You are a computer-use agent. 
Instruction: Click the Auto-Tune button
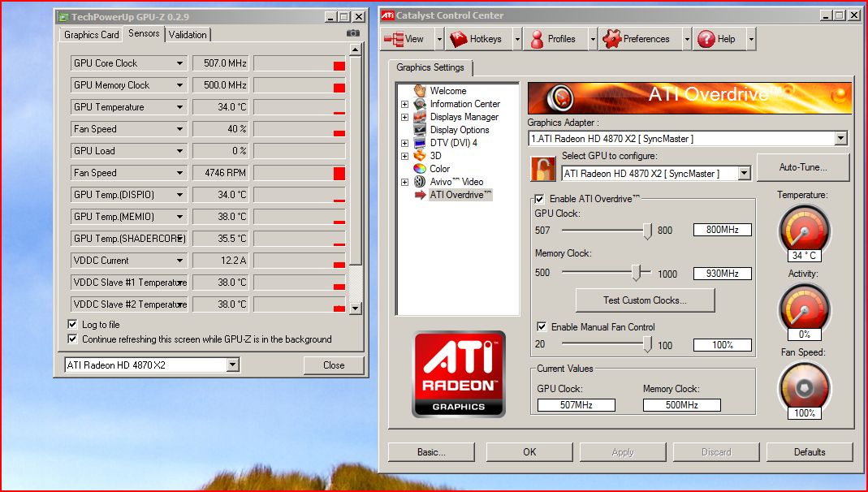(803, 167)
